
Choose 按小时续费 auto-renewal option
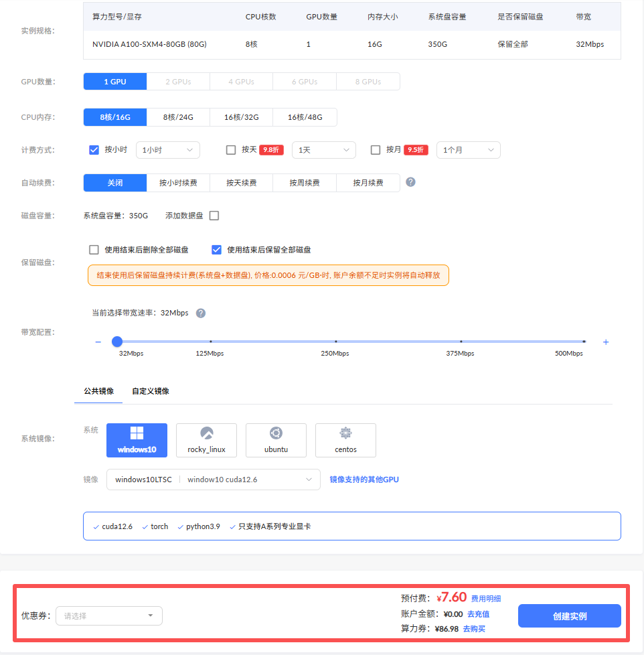[178, 183]
